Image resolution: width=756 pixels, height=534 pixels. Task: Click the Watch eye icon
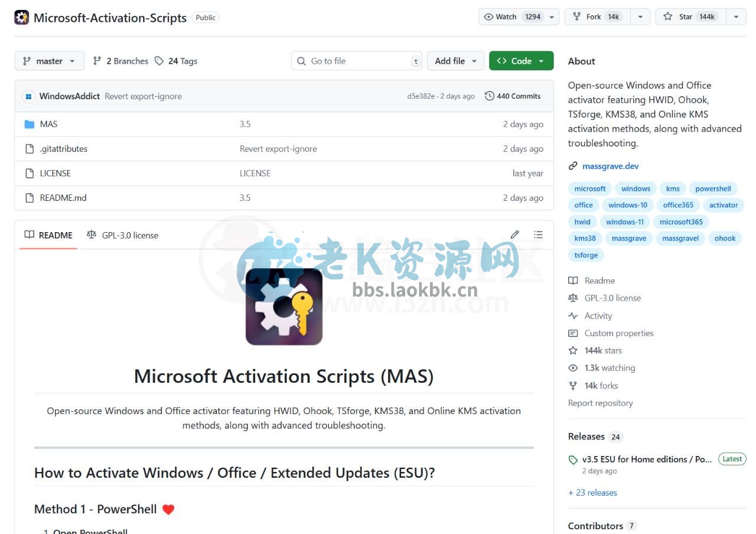coord(488,17)
